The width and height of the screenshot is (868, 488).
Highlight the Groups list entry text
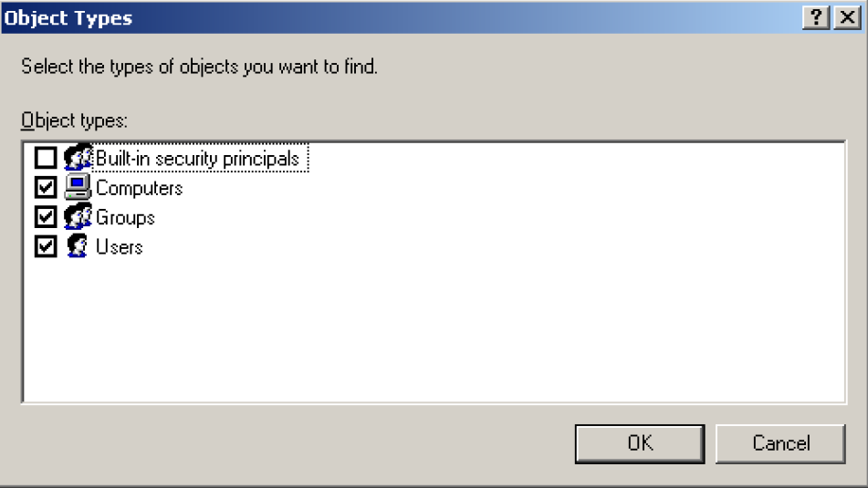125,217
